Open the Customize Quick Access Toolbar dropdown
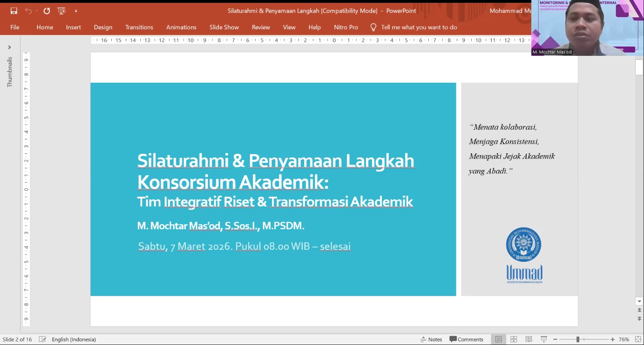The width and height of the screenshot is (644, 345). click(x=76, y=11)
